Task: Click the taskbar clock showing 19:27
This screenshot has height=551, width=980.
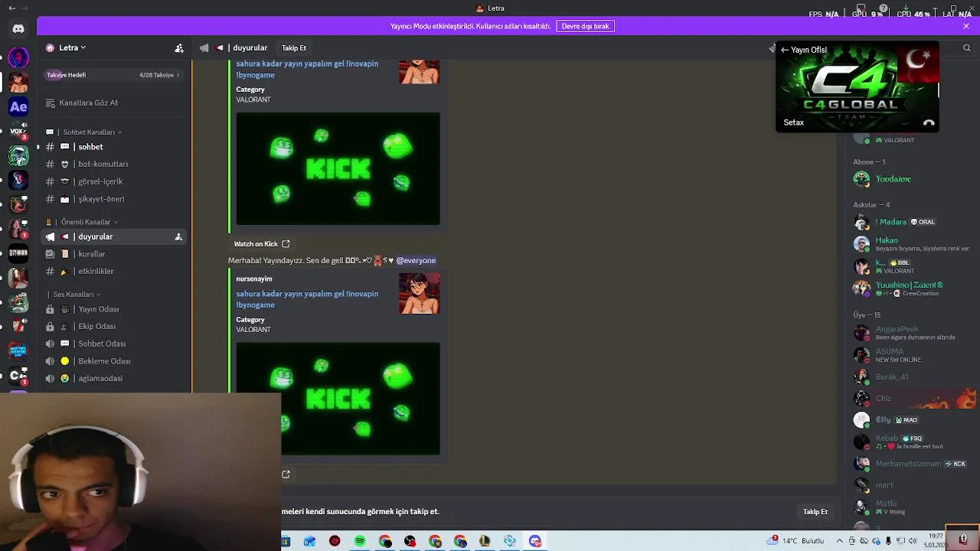Action: [936, 540]
